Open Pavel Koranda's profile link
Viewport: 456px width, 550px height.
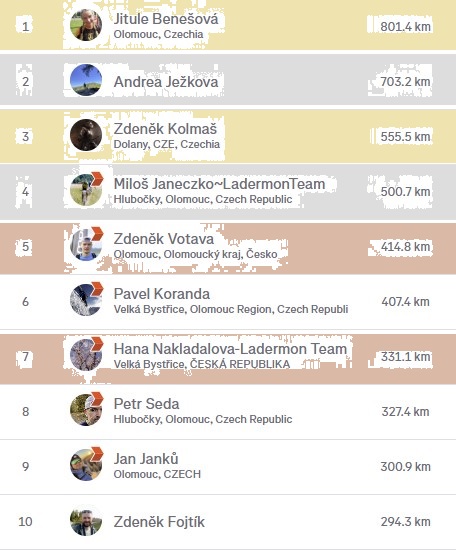coord(162,294)
